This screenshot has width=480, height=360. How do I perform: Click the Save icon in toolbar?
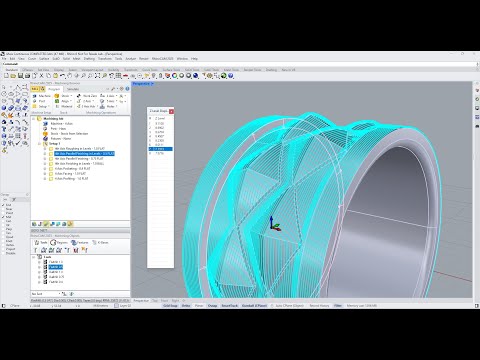click(20, 76)
